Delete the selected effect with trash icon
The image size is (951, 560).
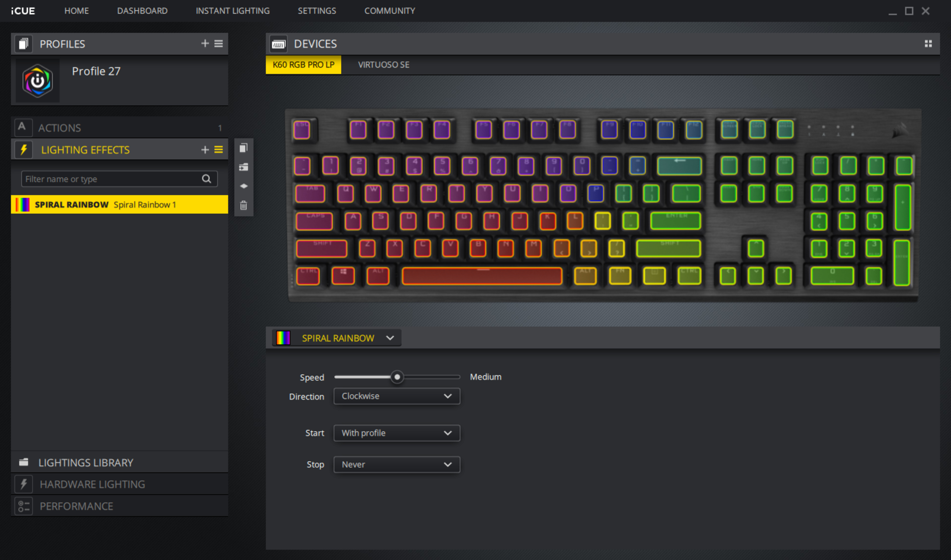tap(244, 205)
